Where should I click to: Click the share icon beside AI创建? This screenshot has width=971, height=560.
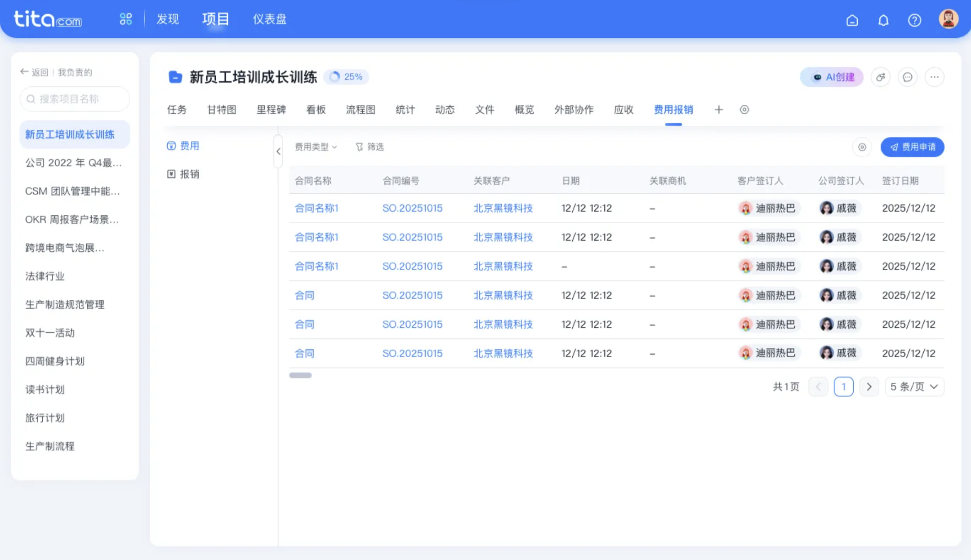coord(881,77)
